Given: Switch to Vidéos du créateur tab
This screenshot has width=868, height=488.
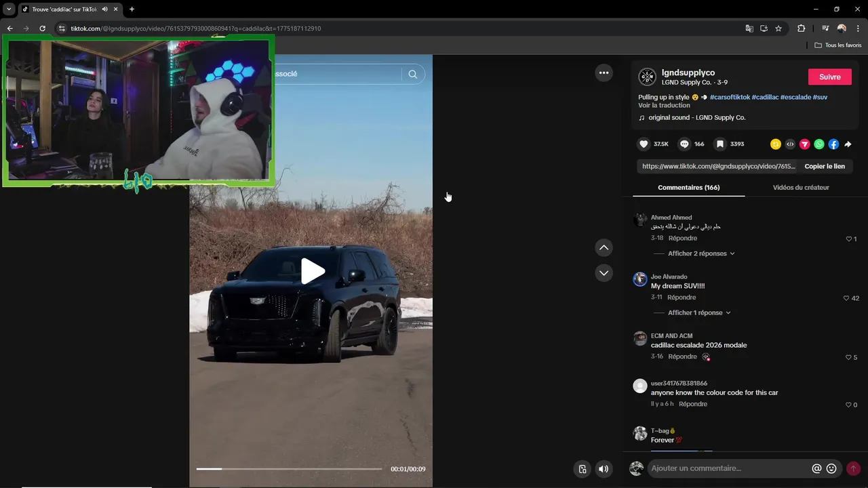Looking at the screenshot, I should 801,188.
